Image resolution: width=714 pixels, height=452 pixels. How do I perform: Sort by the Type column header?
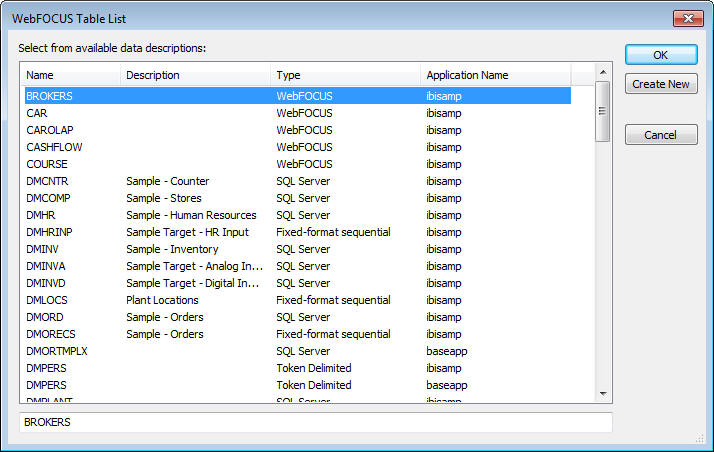click(x=346, y=75)
